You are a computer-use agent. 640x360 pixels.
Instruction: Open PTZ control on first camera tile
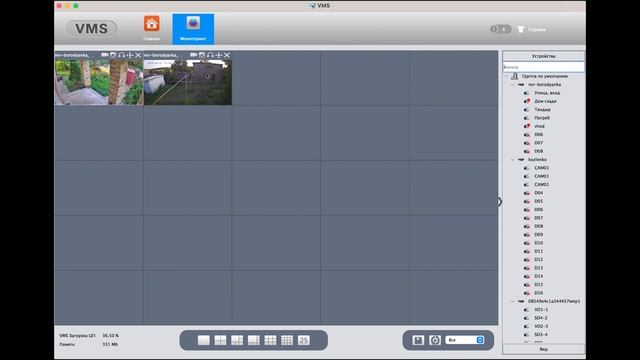[130, 55]
